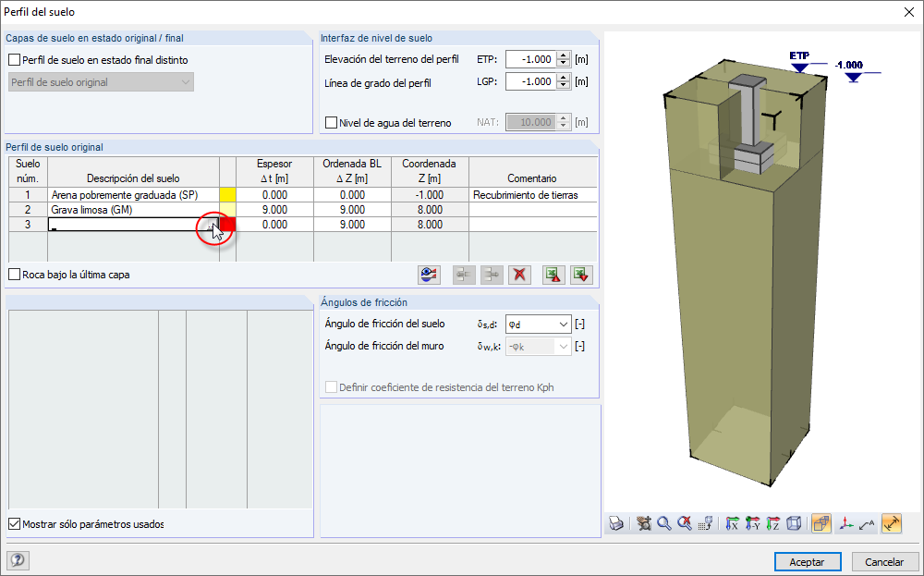Click the colored coordinate axes icon
This screenshot has width=924, height=576.
pyautogui.click(x=846, y=523)
